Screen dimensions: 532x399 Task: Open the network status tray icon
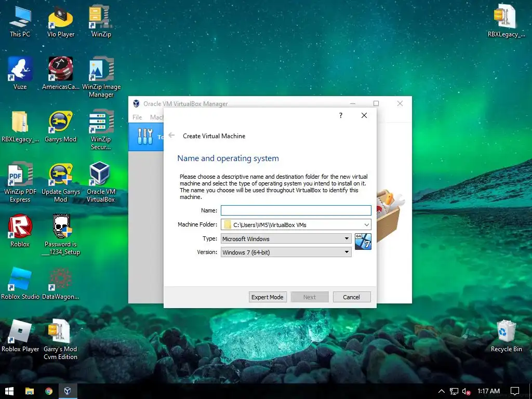454,391
